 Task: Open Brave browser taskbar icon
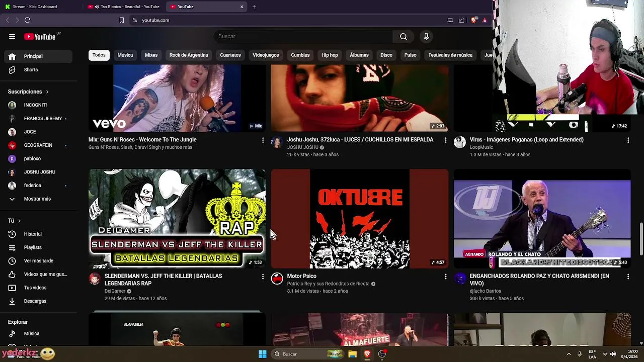(x=367, y=354)
